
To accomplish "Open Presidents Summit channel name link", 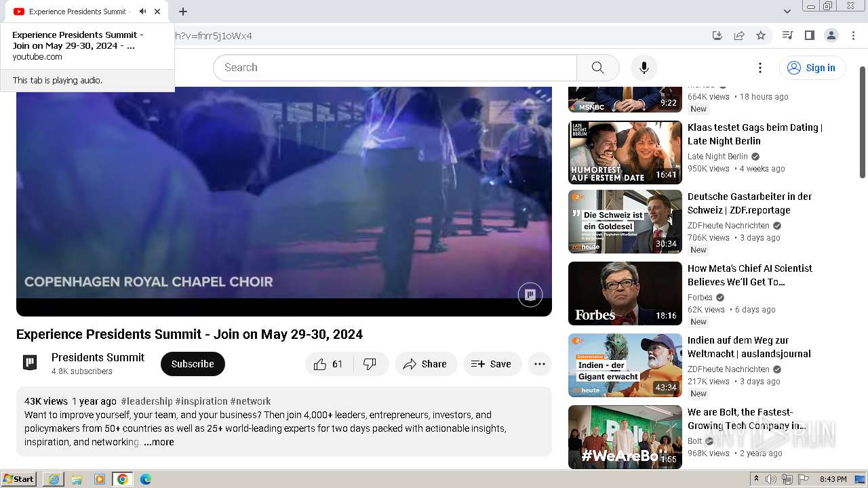I will pos(98,357).
